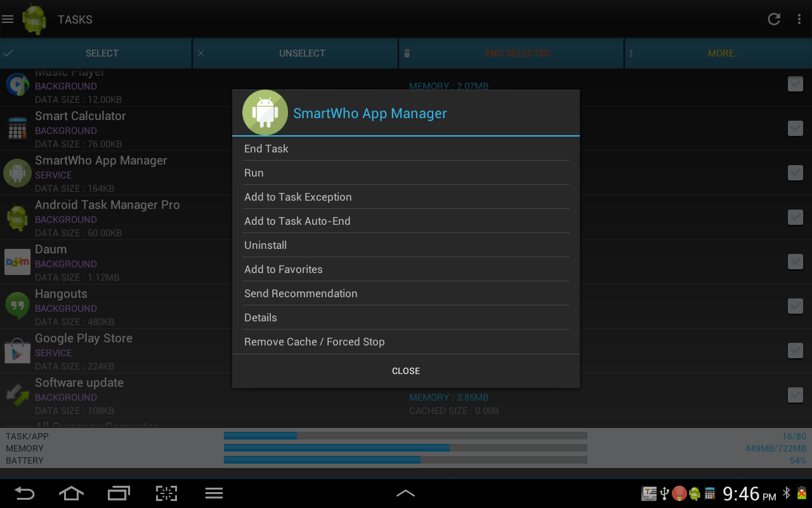Image resolution: width=812 pixels, height=508 pixels.
Task: Tap the Hangouts task row name
Action: [61, 294]
